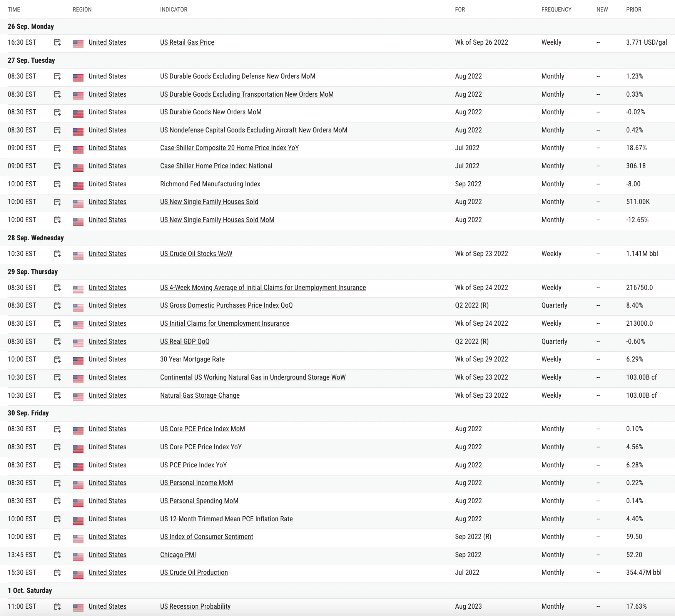Open US Real GDP QoQ indicator
The image size is (675, 616).
pos(185,341)
